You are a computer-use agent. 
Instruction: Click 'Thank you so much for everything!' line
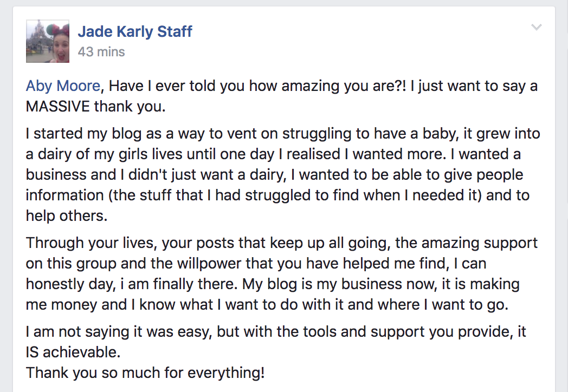(x=145, y=373)
